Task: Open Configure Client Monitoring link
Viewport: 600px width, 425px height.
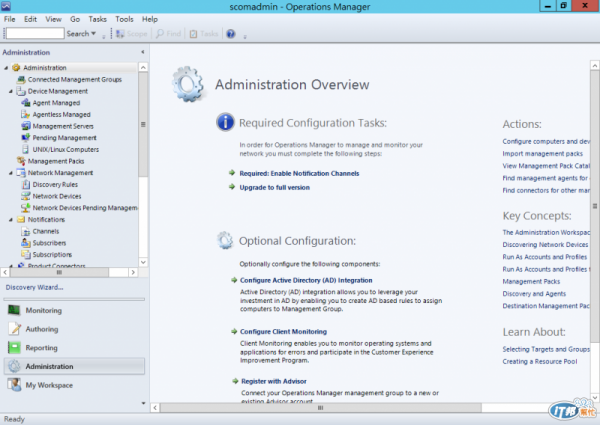Action: (x=283, y=332)
